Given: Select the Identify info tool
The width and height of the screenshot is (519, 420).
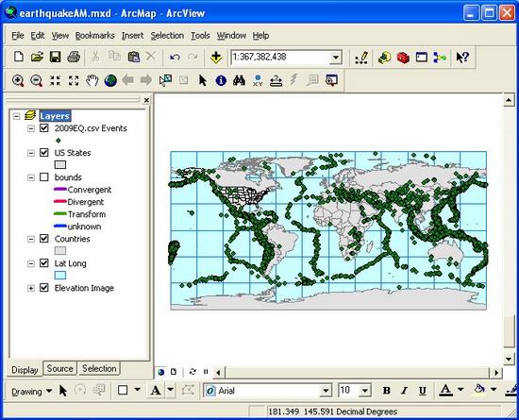Looking at the screenshot, I should coord(221,80).
